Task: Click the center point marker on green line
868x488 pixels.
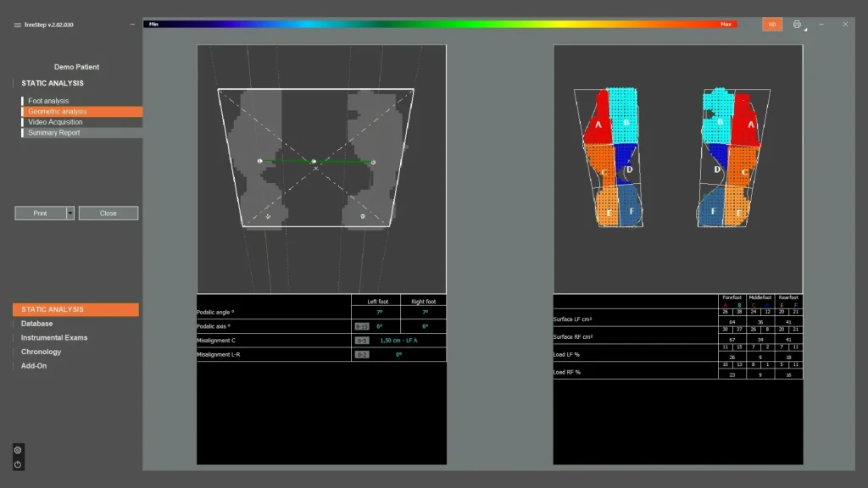Action: tap(314, 161)
